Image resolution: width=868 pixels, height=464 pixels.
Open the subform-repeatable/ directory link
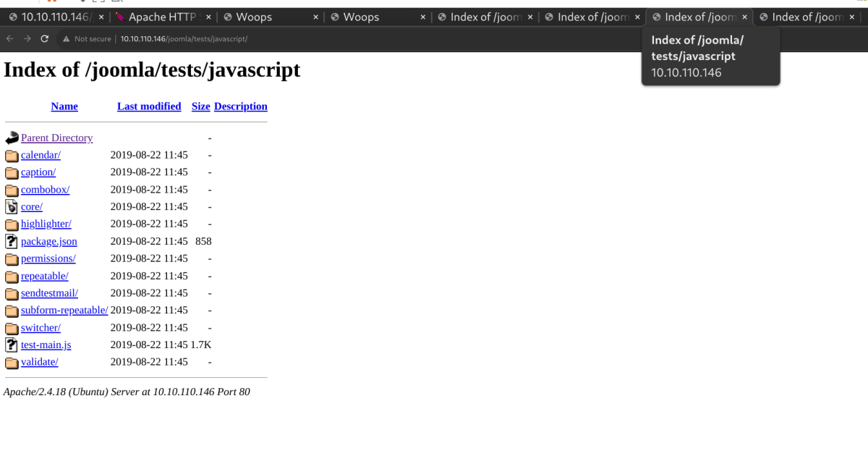point(64,311)
